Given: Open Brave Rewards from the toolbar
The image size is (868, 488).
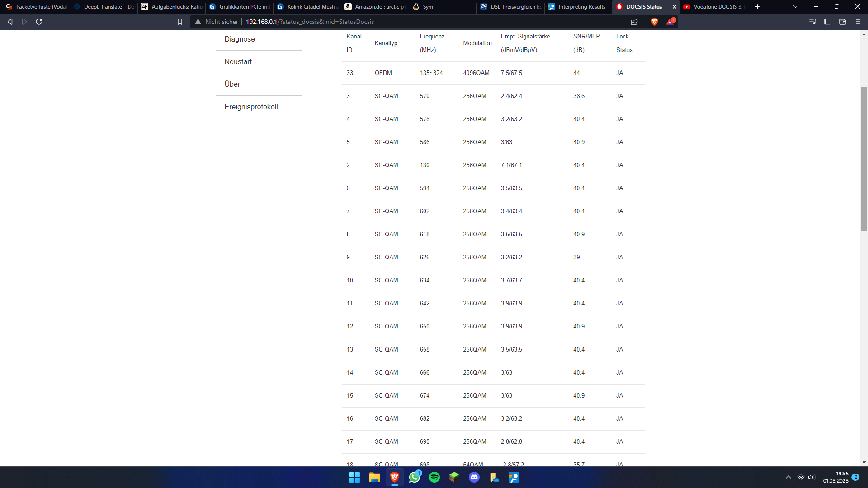Looking at the screenshot, I should [670, 21].
